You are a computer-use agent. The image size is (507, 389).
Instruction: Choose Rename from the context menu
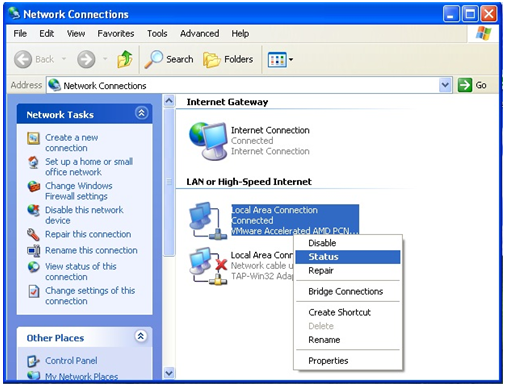(x=348, y=340)
